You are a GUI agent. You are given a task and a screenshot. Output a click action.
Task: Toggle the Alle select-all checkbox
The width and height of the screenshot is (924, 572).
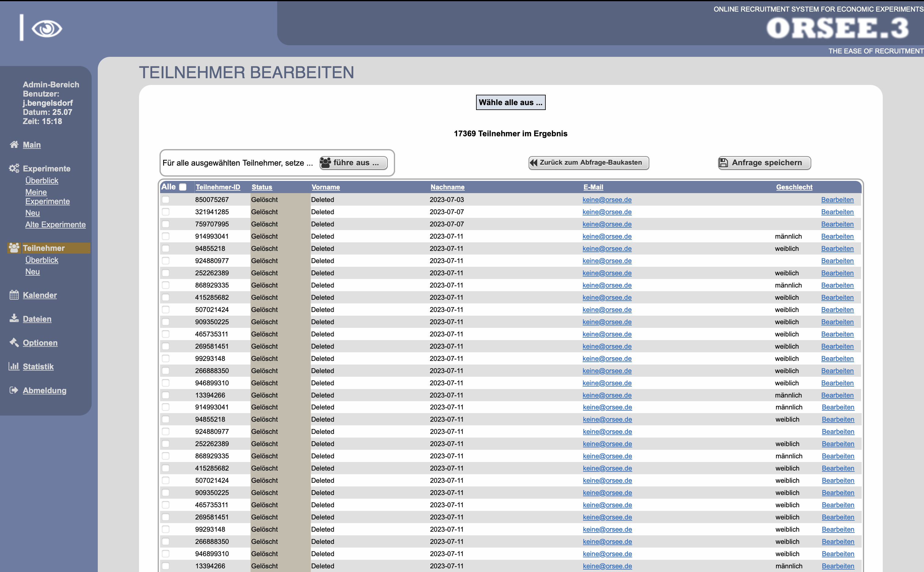pyautogui.click(x=183, y=187)
